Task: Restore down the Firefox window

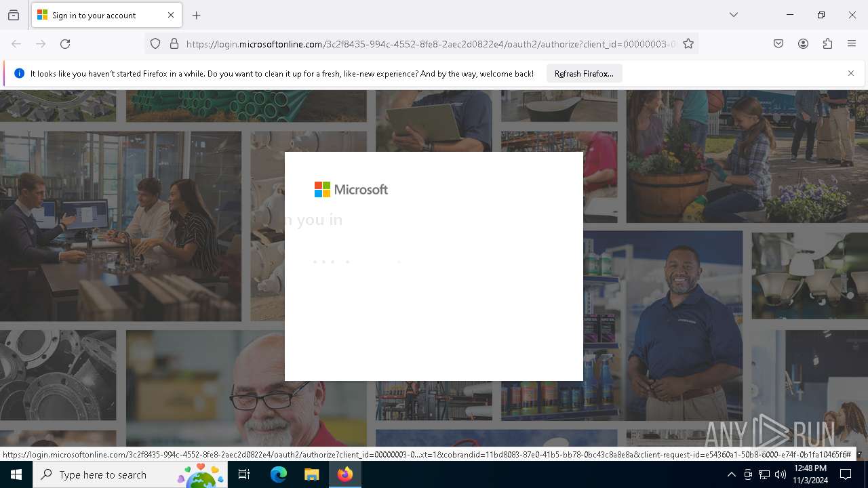Action: coord(821,15)
